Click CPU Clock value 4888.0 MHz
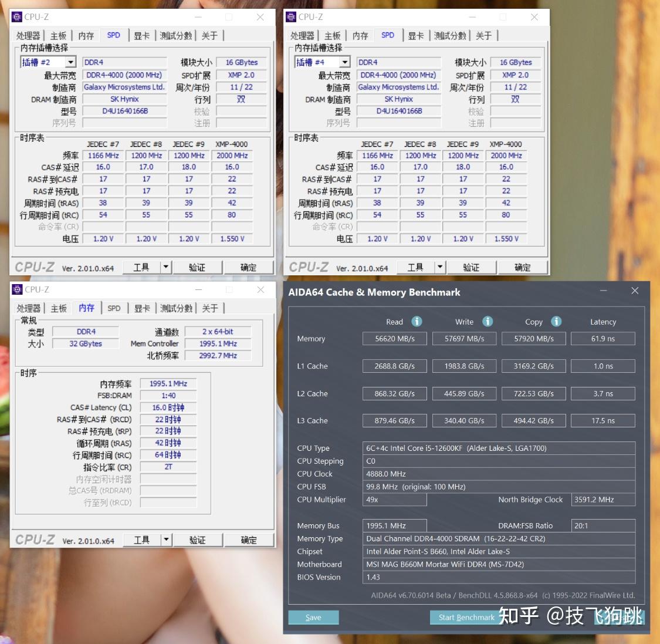This screenshot has width=660, height=644. [499, 474]
